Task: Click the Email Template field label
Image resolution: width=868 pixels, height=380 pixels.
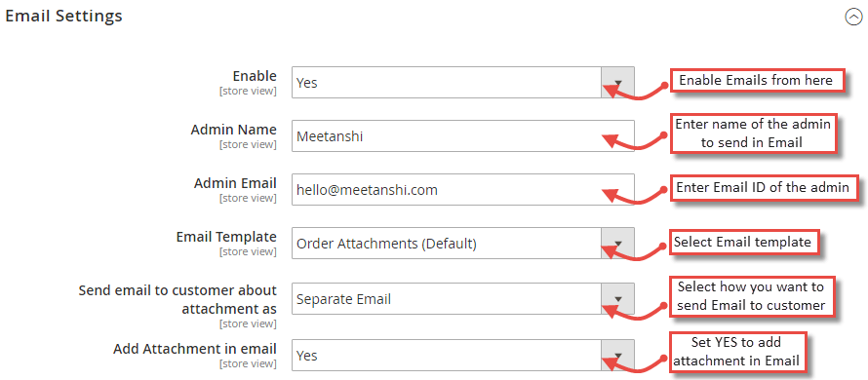Action: tap(226, 237)
